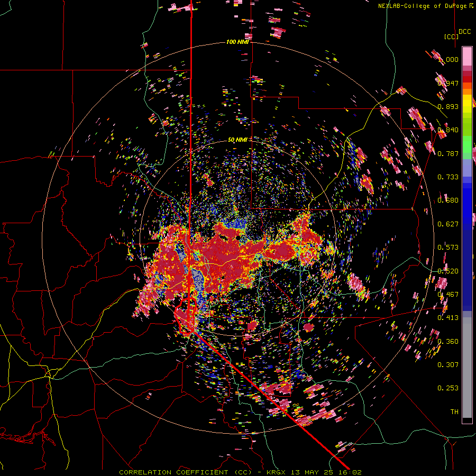
Task: Click the 0.893 legend value
Action: [448, 106]
